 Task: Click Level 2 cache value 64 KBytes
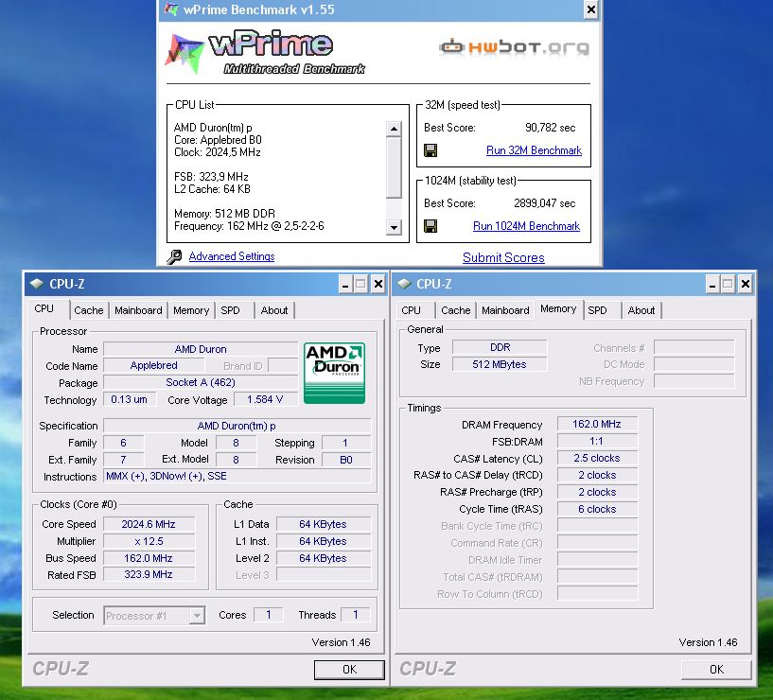(x=324, y=558)
